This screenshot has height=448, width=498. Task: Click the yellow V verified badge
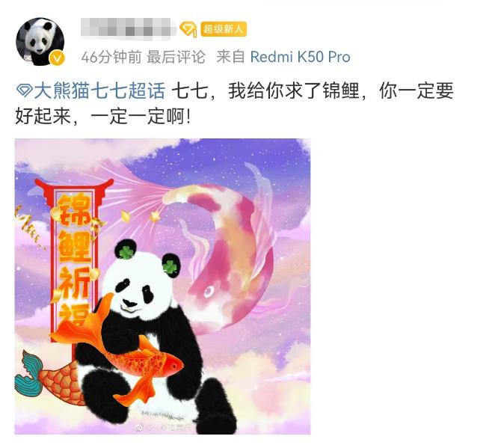click(57, 58)
